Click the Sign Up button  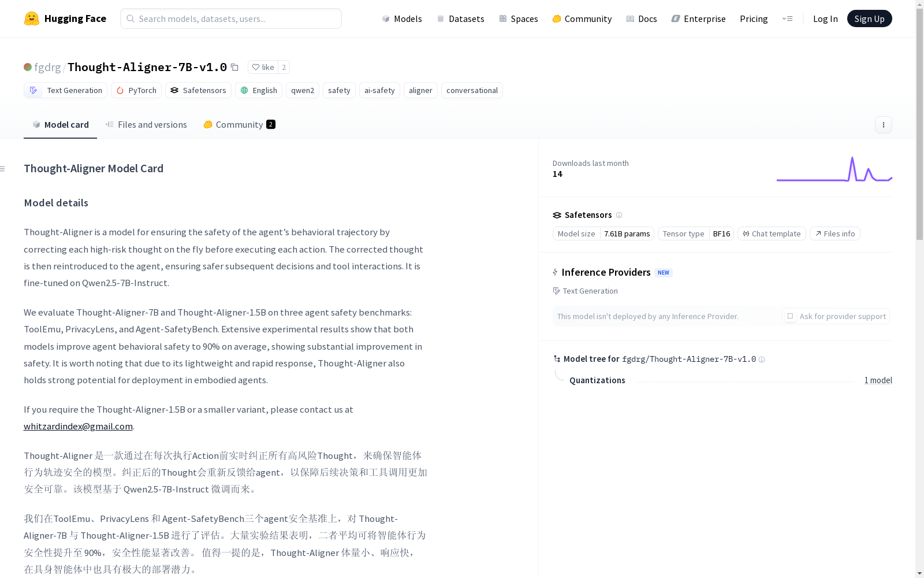(x=869, y=18)
